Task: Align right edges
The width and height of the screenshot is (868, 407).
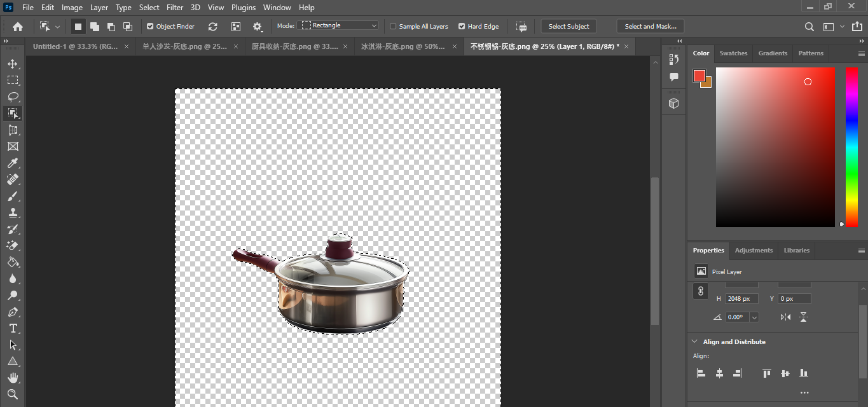Action: click(738, 373)
